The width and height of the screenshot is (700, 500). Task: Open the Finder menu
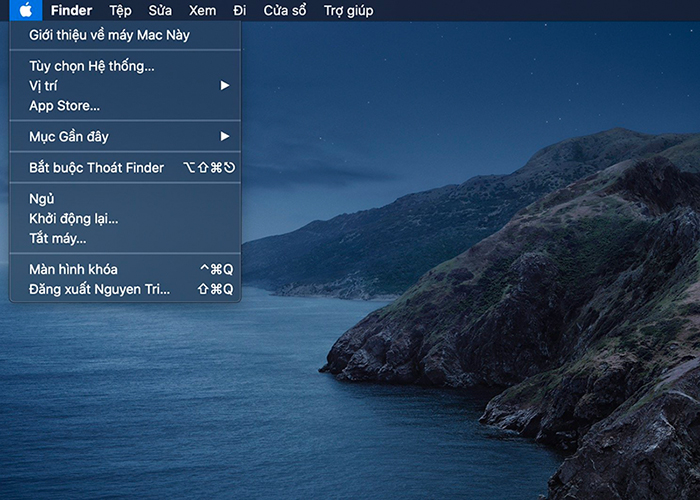(x=71, y=10)
